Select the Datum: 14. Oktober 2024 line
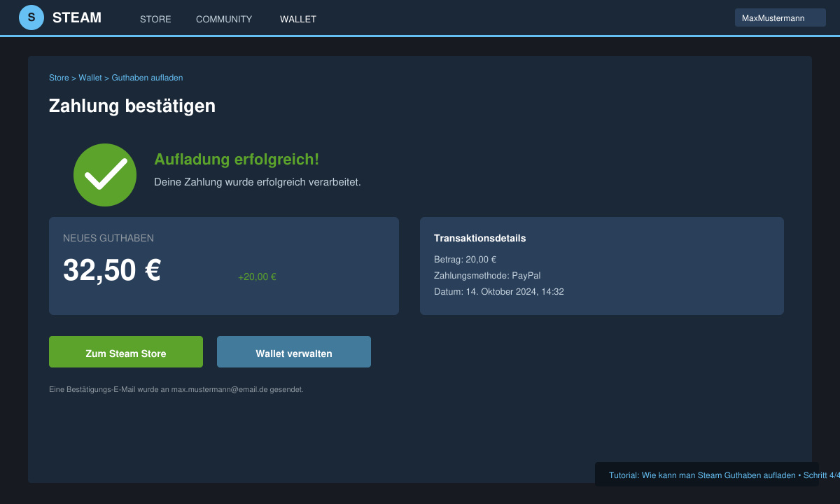 click(499, 291)
